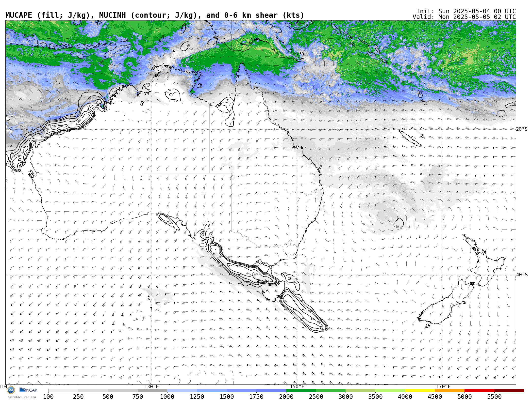Click the '500' colorbar label
The image size is (532, 400).
(108, 397)
